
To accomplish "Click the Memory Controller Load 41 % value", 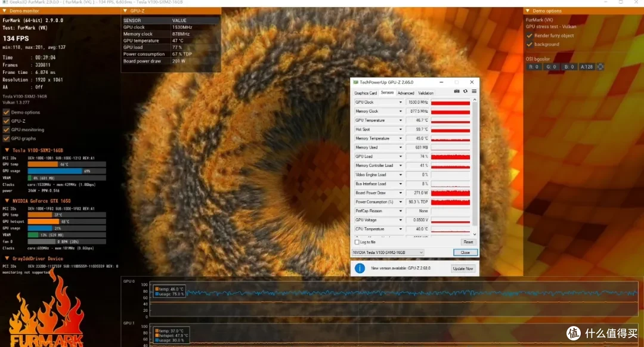I will [x=417, y=166].
